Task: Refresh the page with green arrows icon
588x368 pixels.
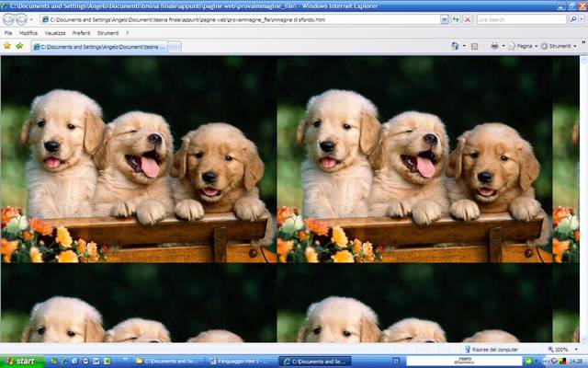Action: (456, 19)
